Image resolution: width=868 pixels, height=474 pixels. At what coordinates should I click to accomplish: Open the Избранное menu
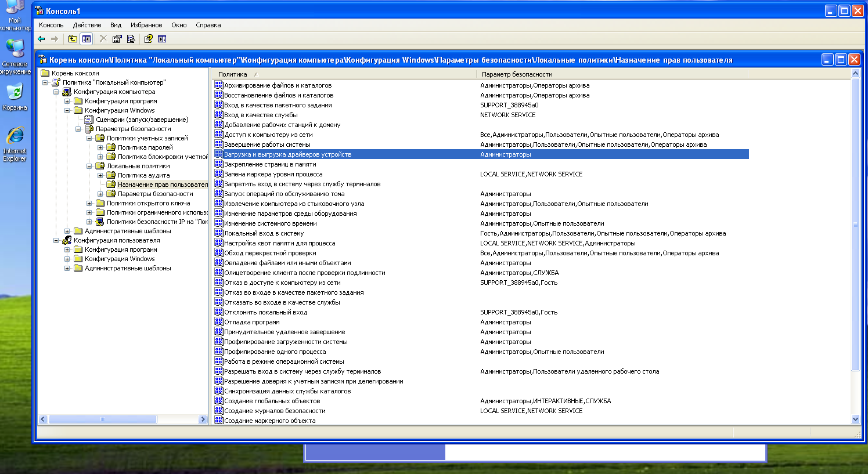pos(146,25)
